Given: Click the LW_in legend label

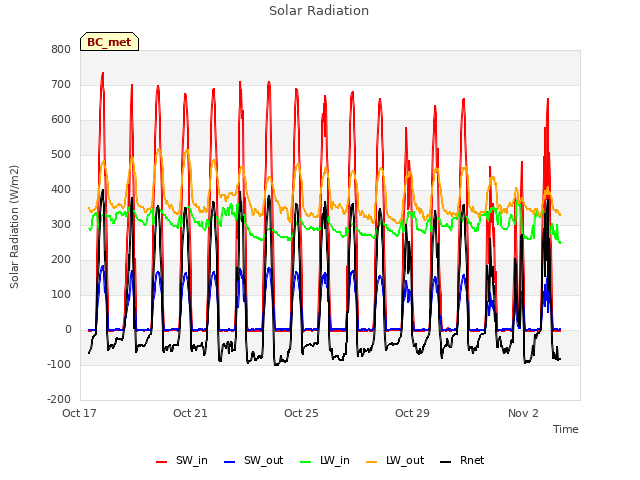Looking at the screenshot, I should click(335, 460).
